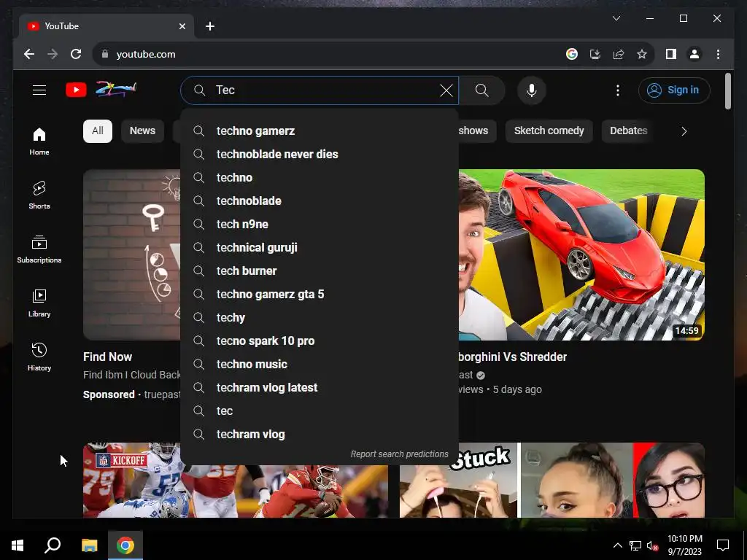The image size is (747, 560).
Task: Click the Google account icon in address bar
Action: 572,54
